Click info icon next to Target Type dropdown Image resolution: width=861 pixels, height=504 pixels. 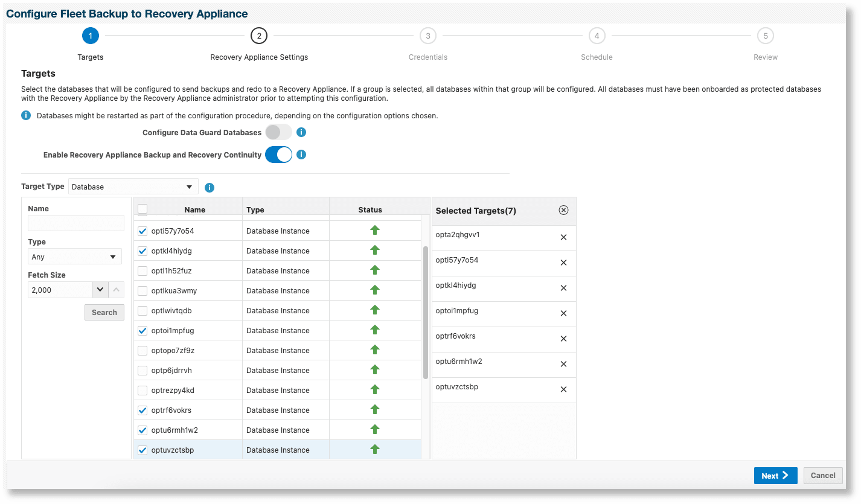(210, 188)
